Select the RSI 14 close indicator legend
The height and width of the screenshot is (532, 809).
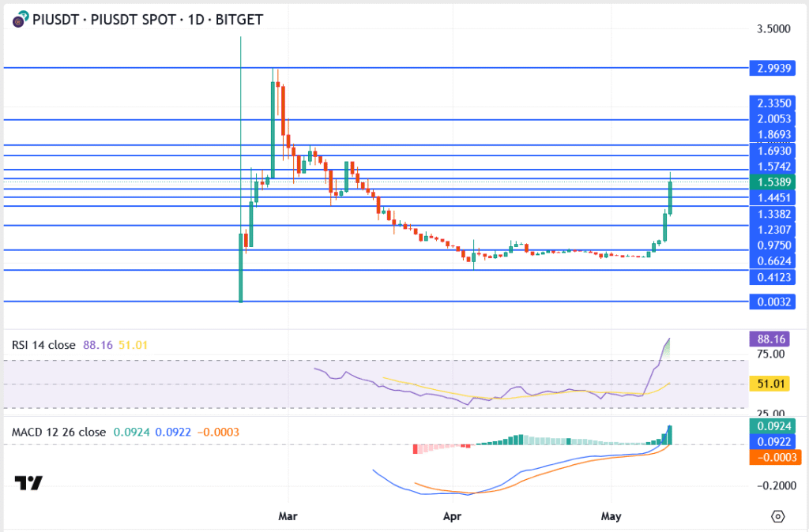43,345
